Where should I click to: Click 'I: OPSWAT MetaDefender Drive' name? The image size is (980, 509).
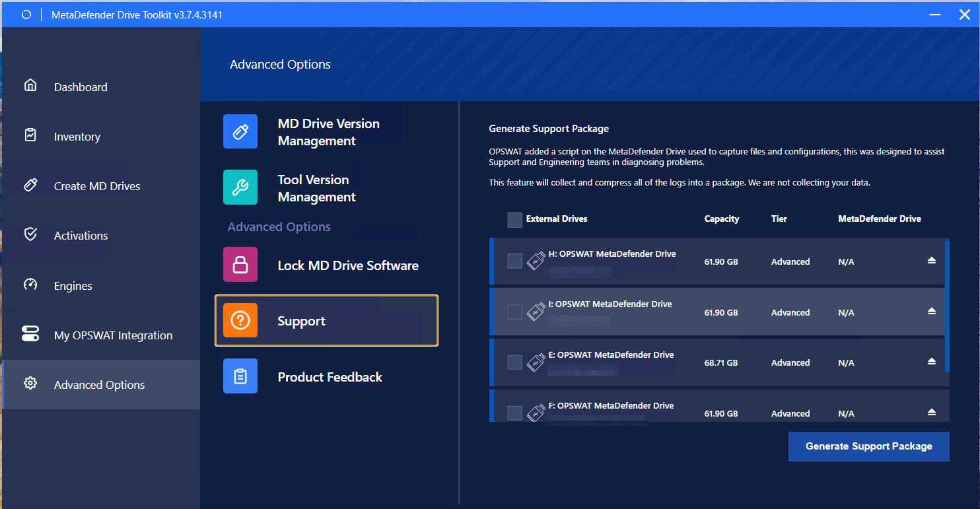pyautogui.click(x=610, y=304)
